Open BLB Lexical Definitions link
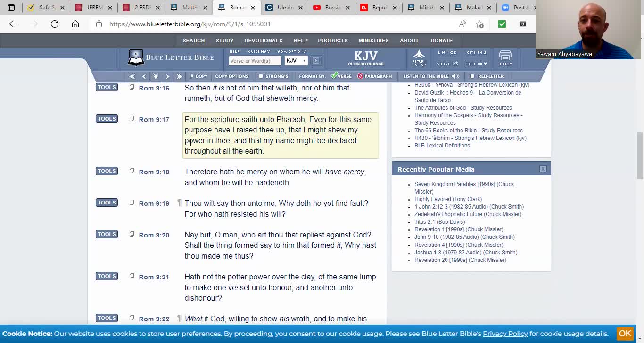Screen dimensions: 644x343 pyautogui.click(x=442, y=146)
